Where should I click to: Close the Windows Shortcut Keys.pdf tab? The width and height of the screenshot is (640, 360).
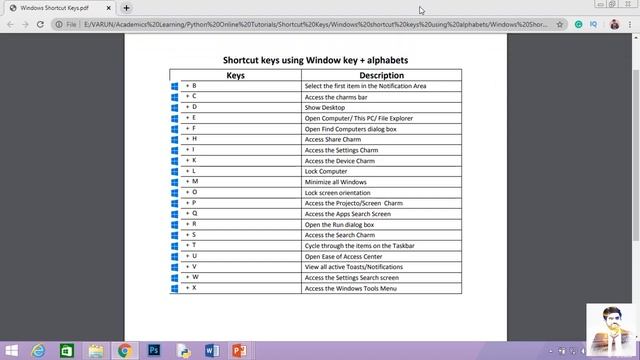109,8
